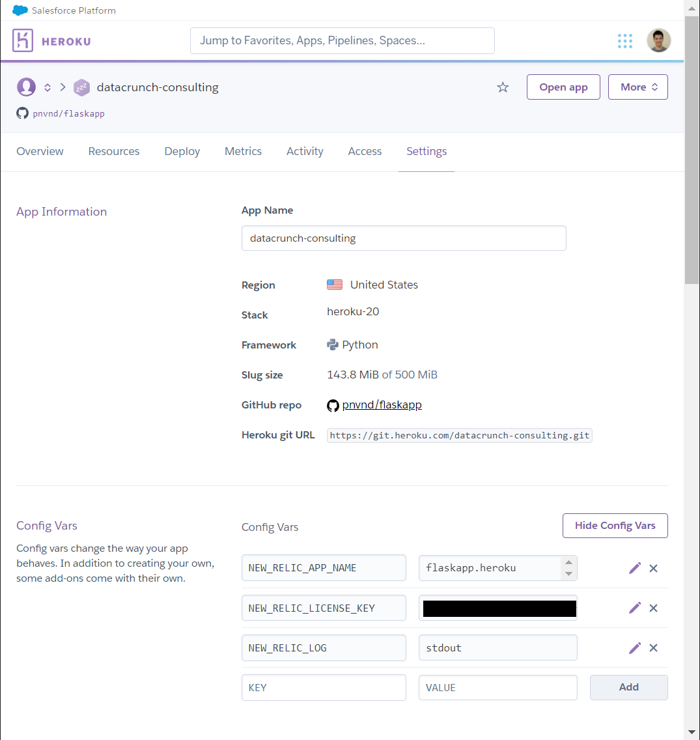Click the stdout value field
The image size is (700, 740).
pyautogui.click(x=498, y=648)
